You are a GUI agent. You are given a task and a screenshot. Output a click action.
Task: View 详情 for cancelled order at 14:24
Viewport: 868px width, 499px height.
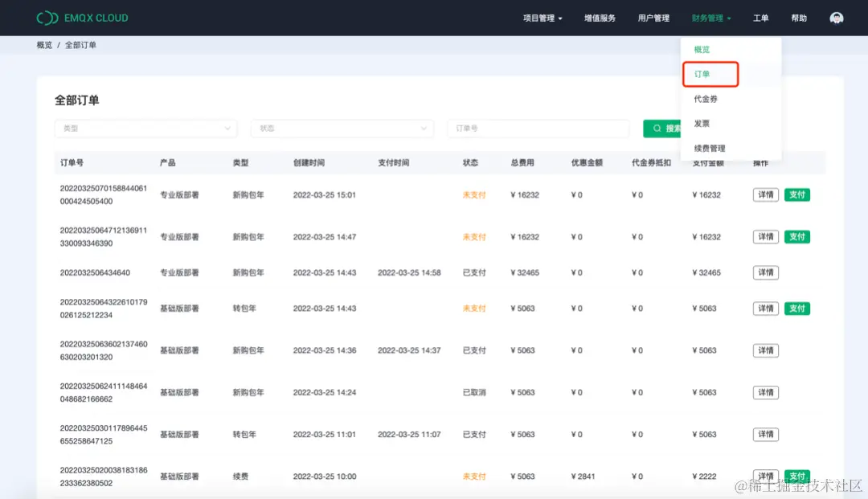(766, 392)
